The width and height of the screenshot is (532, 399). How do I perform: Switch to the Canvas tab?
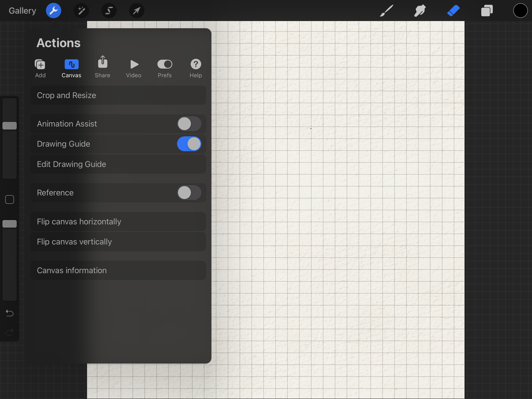(x=72, y=69)
